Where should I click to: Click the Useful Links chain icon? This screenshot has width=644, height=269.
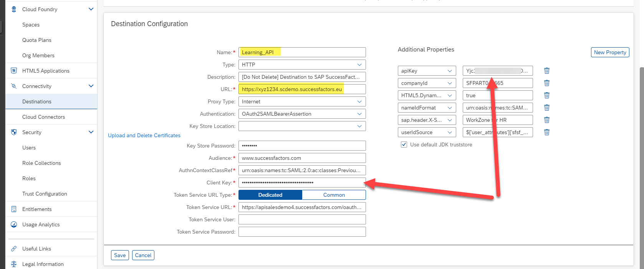click(14, 249)
